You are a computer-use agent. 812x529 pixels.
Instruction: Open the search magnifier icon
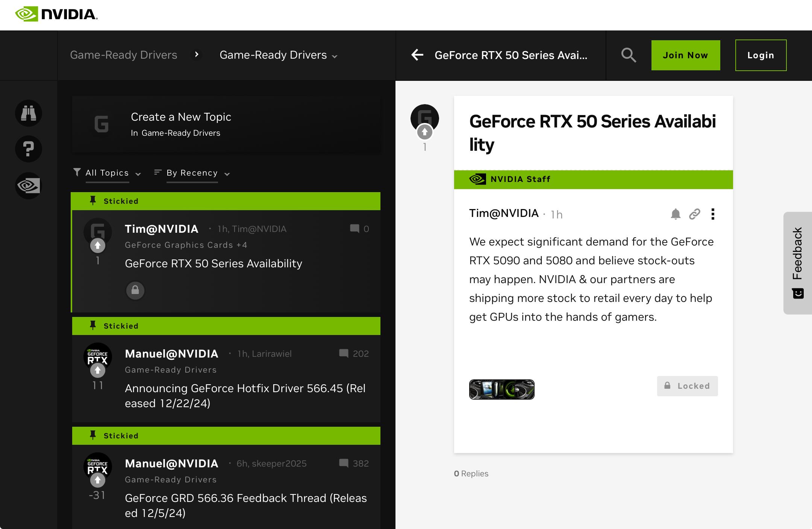click(x=629, y=55)
